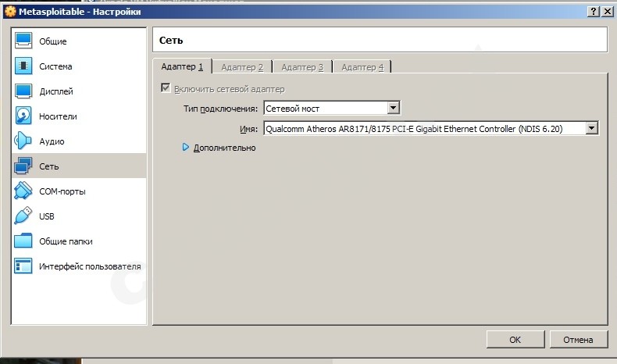Screen dimensions: 617x364
Task: Click the Общие monitor icon
Action: coord(23,41)
